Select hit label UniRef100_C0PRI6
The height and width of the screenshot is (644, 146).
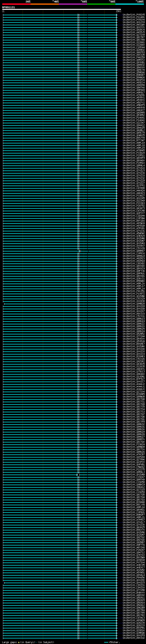pos(134,254)
